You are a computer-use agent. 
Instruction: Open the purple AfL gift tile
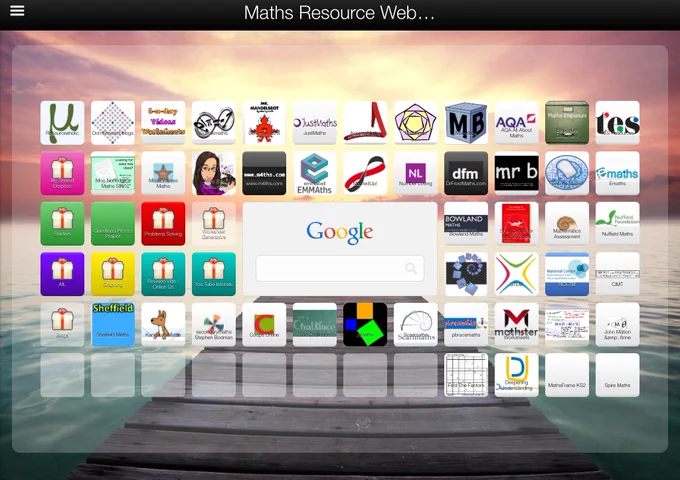click(62, 274)
